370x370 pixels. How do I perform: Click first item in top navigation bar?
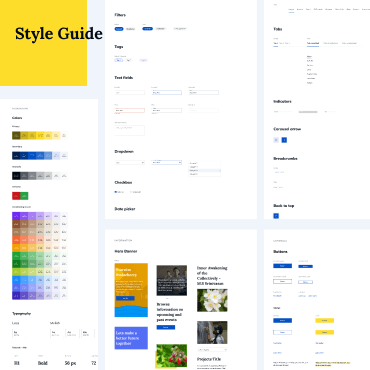[x=291, y=9]
